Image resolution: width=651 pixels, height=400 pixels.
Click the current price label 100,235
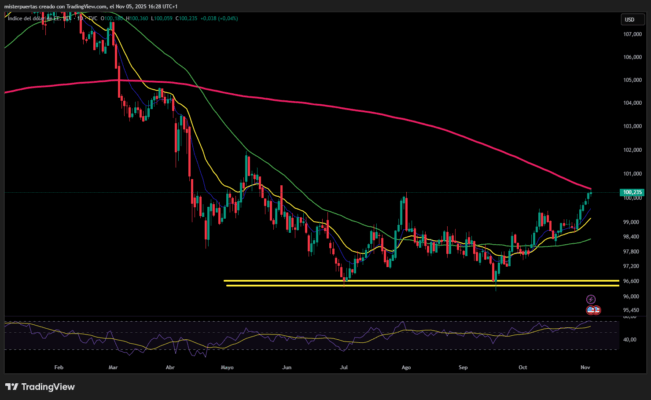pyautogui.click(x=631, y=191)
